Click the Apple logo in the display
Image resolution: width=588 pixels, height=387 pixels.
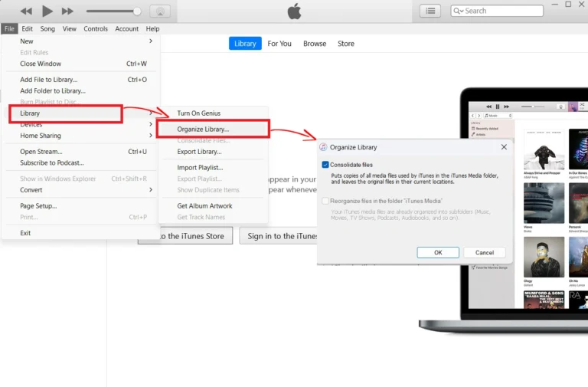294,11
